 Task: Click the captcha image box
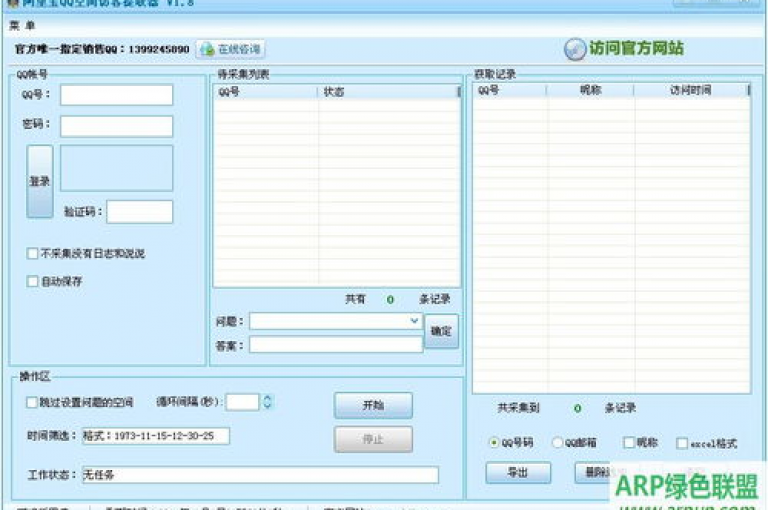point(117,168)
